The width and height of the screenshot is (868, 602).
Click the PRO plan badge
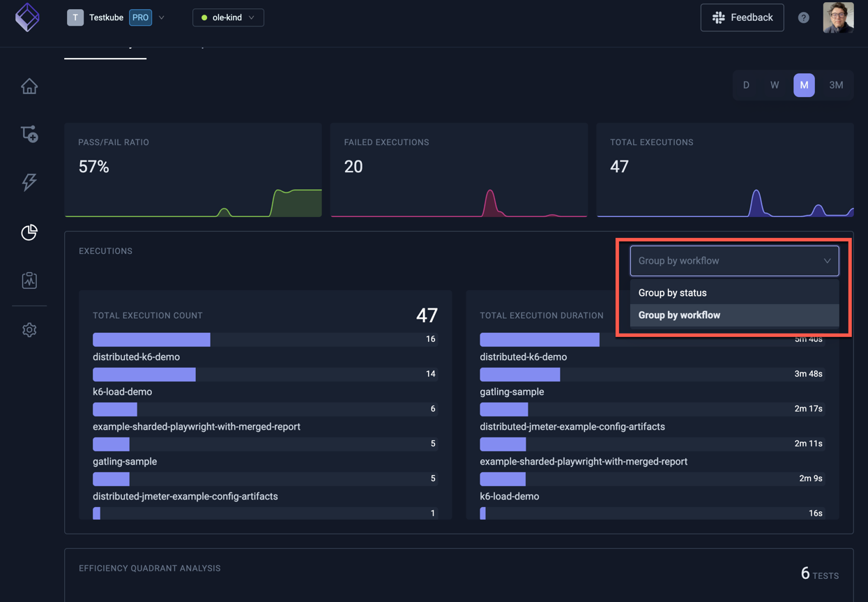pos(141,17)
